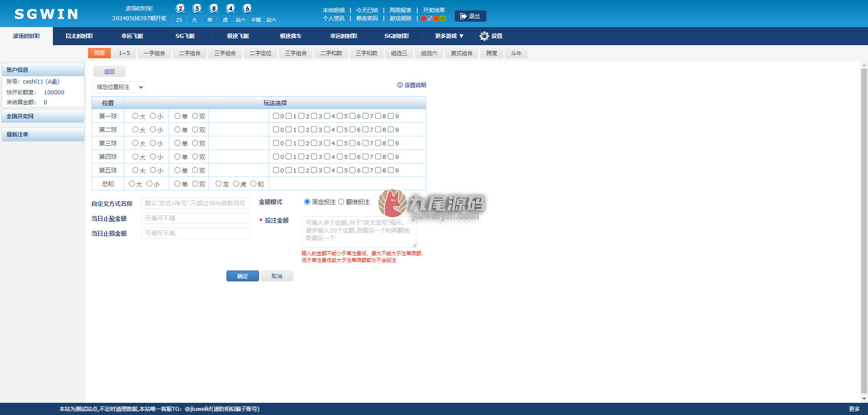The image size is (868, 415).
Task: Click the SGWIN logo
Action: pyautogui.click(x=47, y=14)
